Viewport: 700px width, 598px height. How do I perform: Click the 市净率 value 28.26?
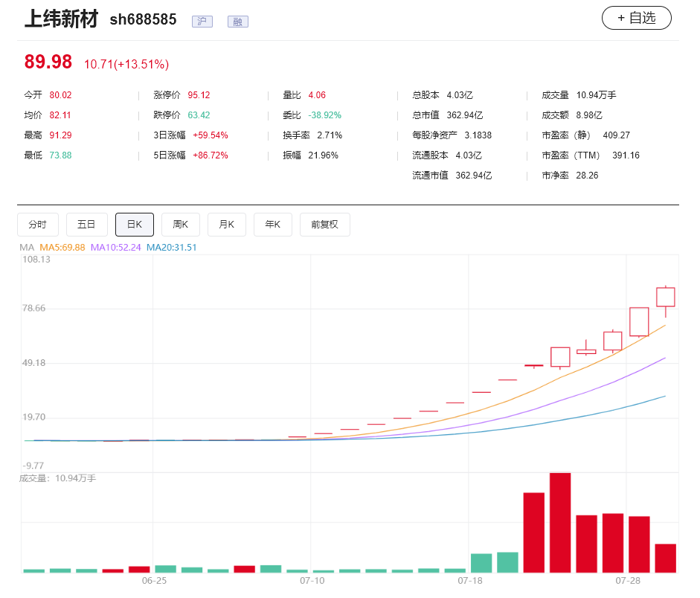point(587,176)
